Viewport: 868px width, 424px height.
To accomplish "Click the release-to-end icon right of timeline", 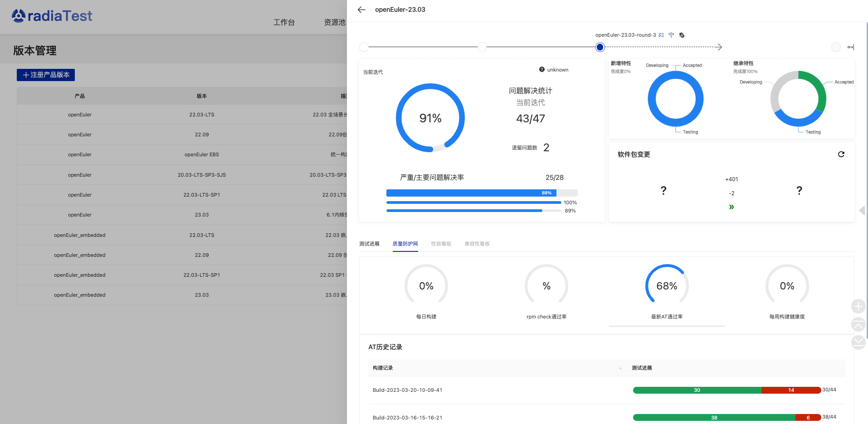I will [x=851, y=47].
